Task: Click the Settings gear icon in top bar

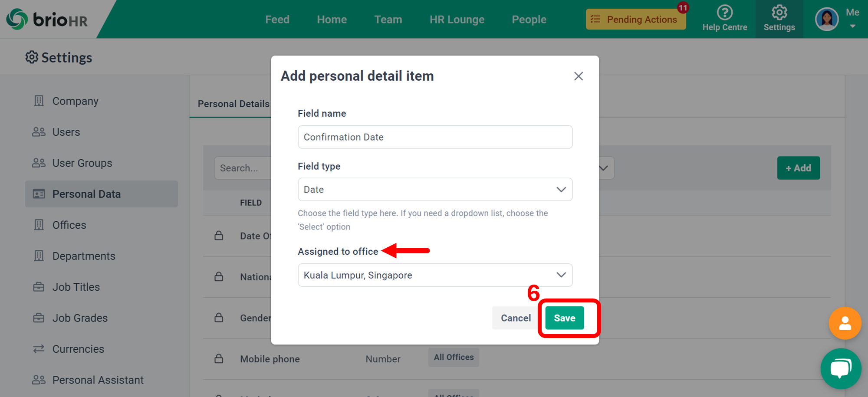Action: [x=779, y=12]
